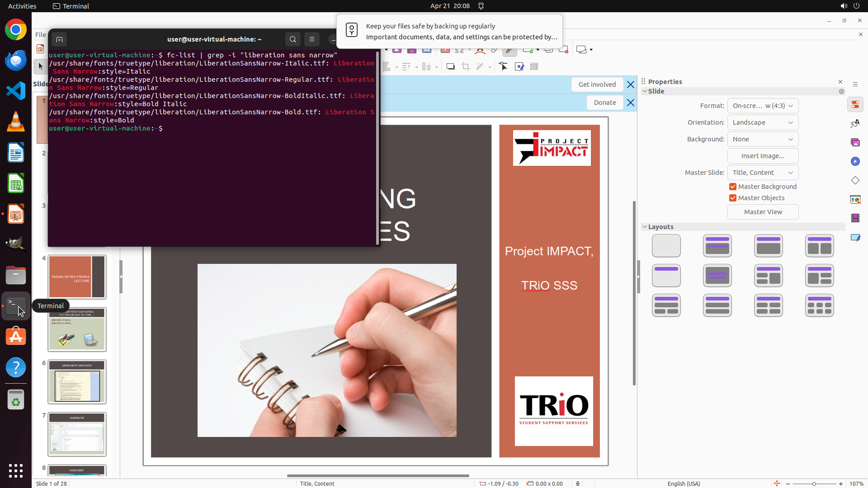Screen dimensions: 868x488
Task: Click the terminal search icon
Action: click(293, 39)
